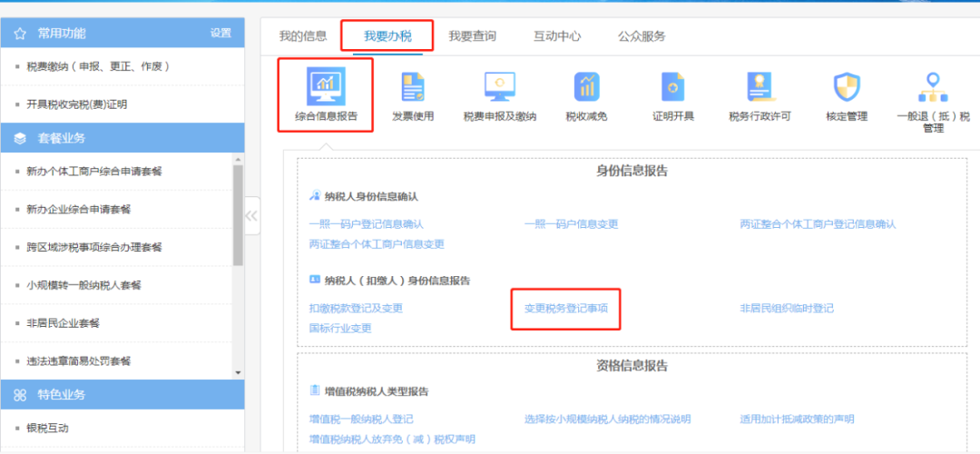Click 设置 in the 常用功能 header
The width and height of the screenshot is (980, 454).
pyautogui.click(x=220, y=34)
